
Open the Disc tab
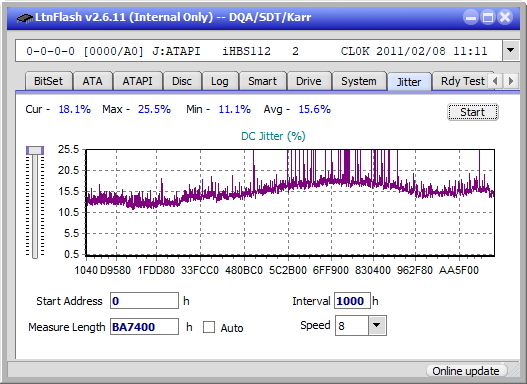(x=182, y=81)
